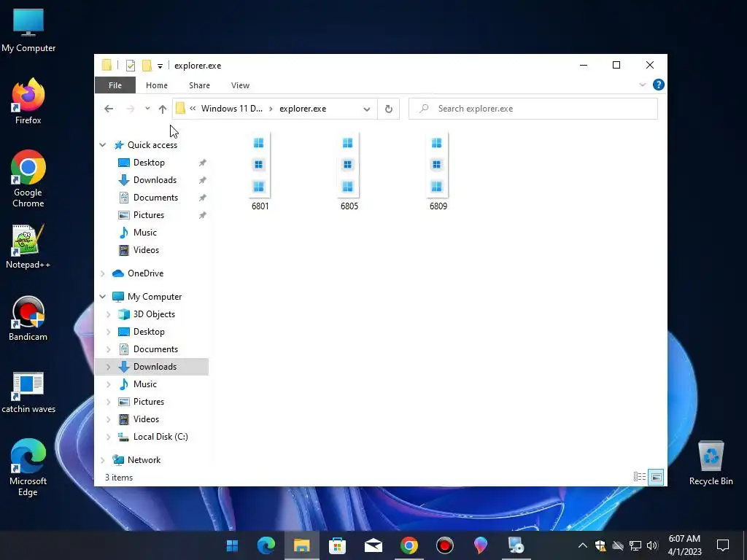This screenshot has height=560, width=747.
Task: Click the Up one level arrow
Action: coord(163,109)
